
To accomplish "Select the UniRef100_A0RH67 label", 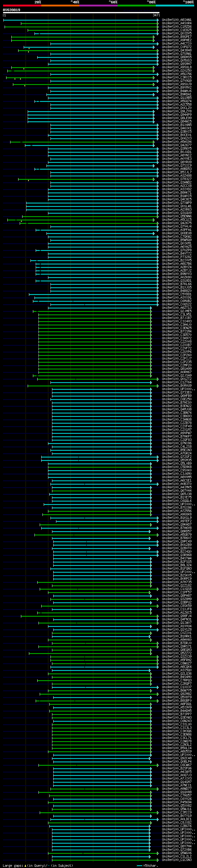I will pyautogui.click(x=177, y=372).
